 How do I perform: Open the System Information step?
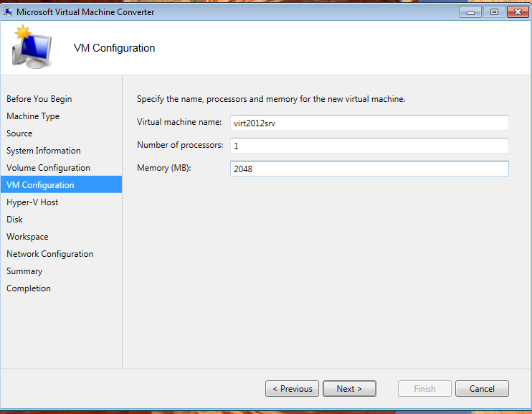[x=44, y=151]
